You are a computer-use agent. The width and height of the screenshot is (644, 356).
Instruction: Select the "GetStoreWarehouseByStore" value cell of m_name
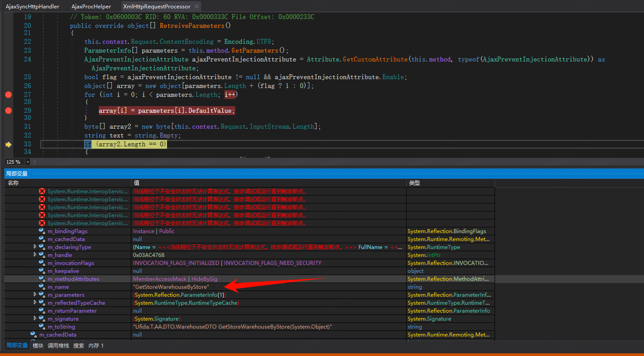pyautogui.click(x=171, y=287)
